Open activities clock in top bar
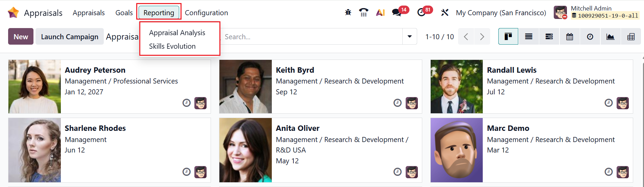 [x=421, y=13]
